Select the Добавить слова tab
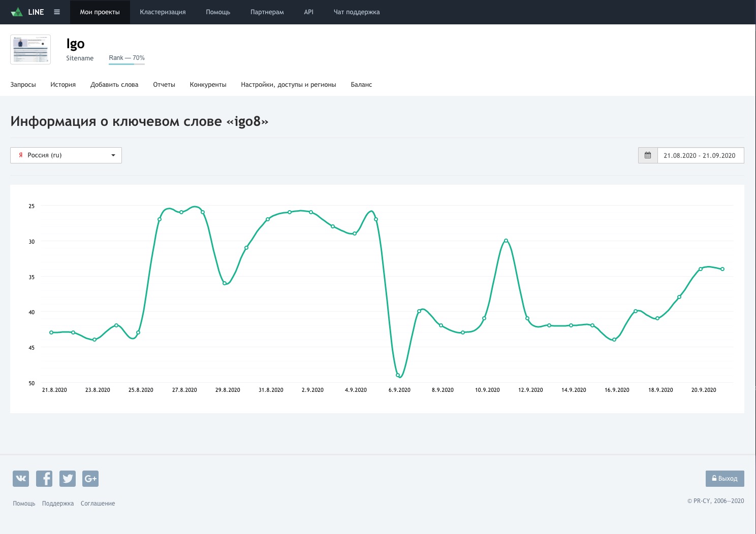This screenshot has height=534, width=756. 114,85
